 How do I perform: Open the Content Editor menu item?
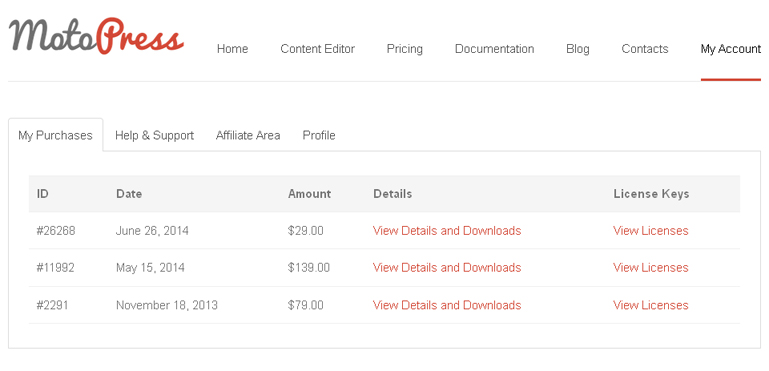coord(317,49)
